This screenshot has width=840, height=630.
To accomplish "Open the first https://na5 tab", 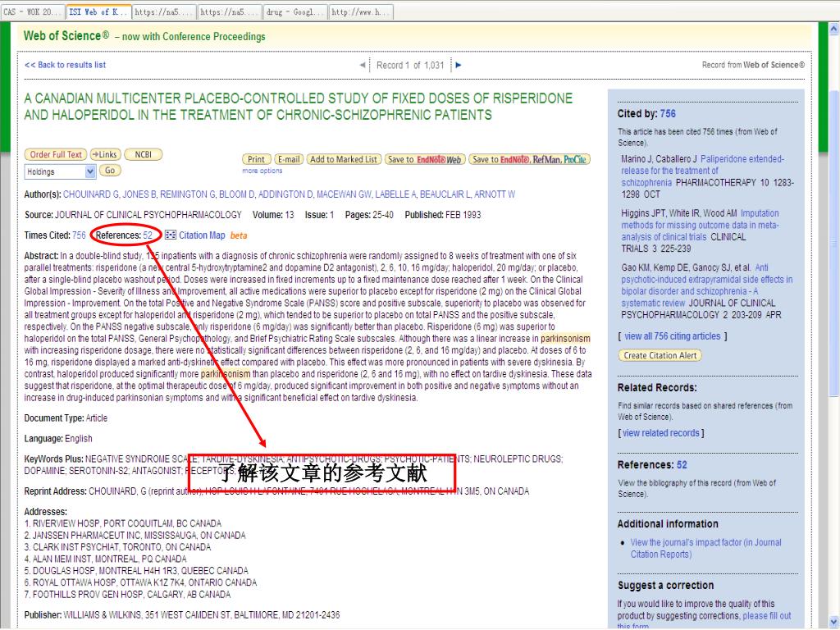I will (164, 11).
